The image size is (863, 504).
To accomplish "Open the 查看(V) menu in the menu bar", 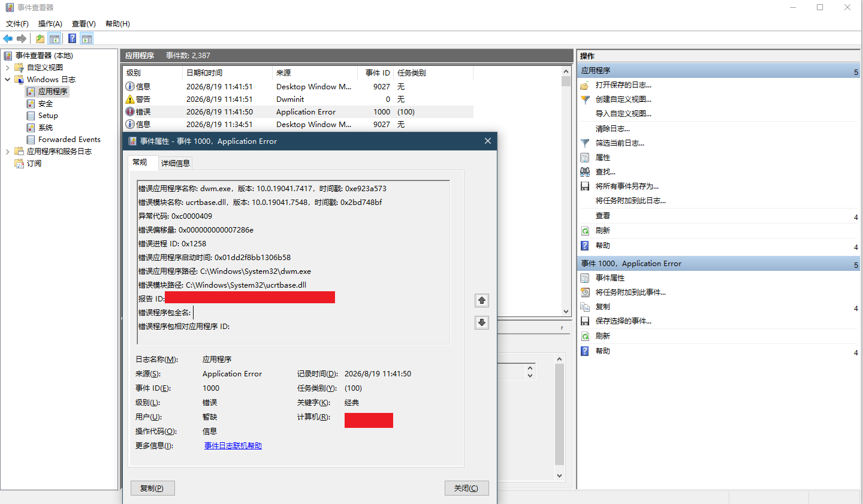I will click(x=84, y=24).
